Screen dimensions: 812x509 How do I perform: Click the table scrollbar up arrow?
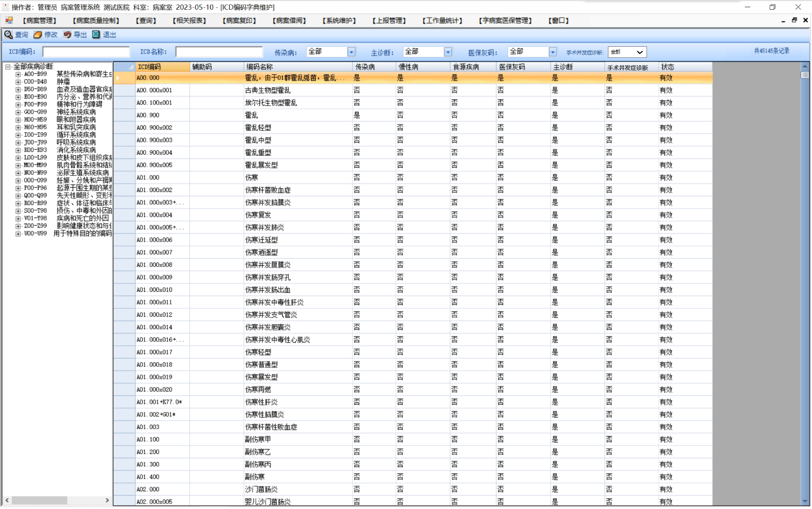click(805, 67)
